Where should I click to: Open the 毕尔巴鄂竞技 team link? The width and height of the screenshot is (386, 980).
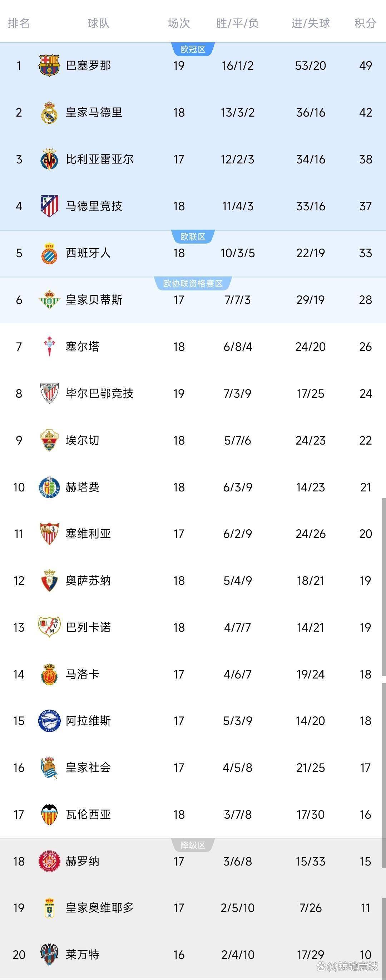tap(100, 393)
